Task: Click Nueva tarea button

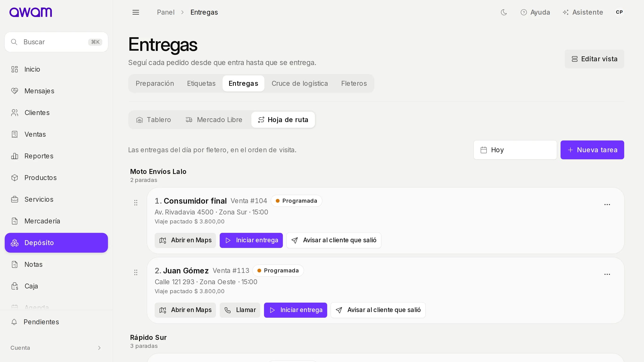Action: point(592,150)
